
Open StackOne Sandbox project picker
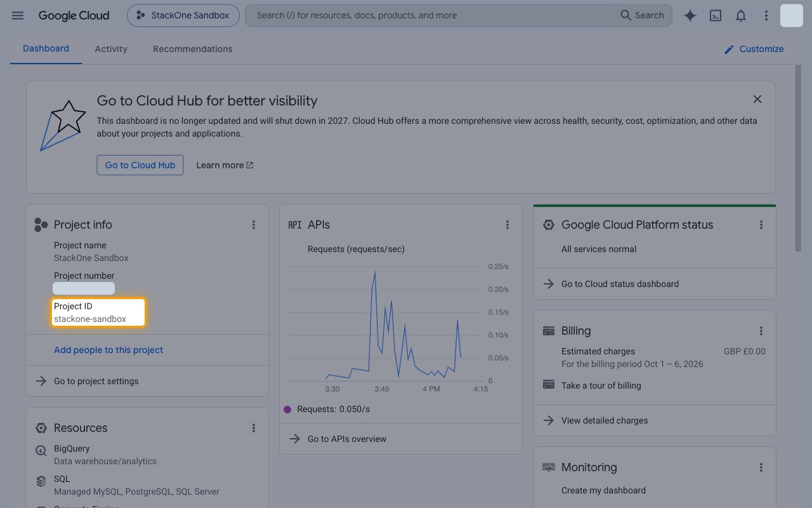183,15
